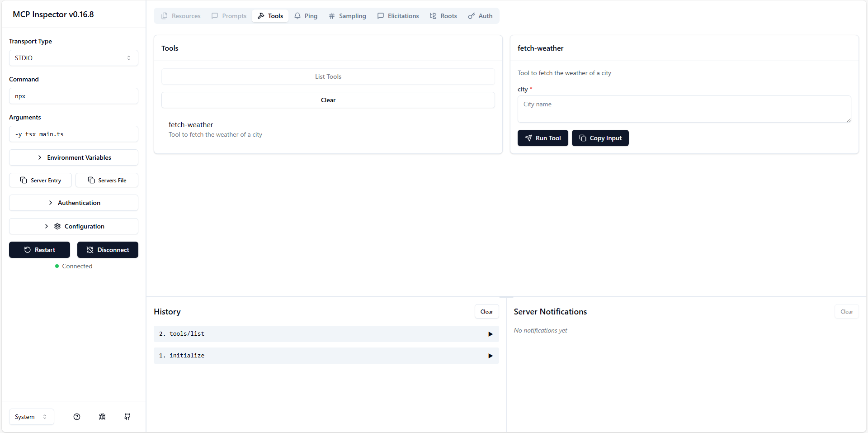Copy the Servers File
868x433 pixels.
[x=107, y=180]
